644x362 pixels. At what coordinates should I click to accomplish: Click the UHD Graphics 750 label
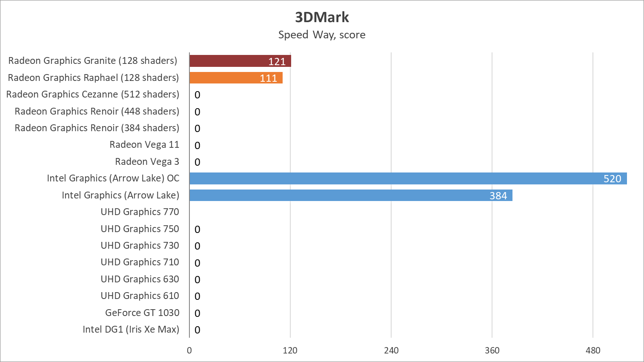140,229
